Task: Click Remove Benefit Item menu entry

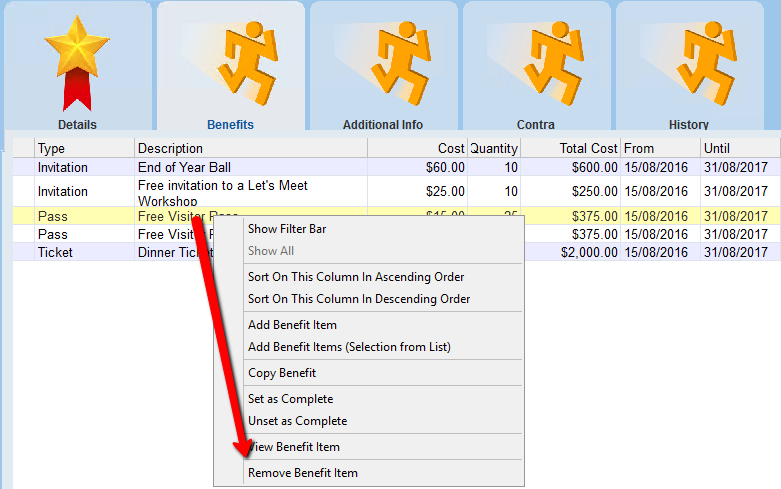Action: [303, 473]
